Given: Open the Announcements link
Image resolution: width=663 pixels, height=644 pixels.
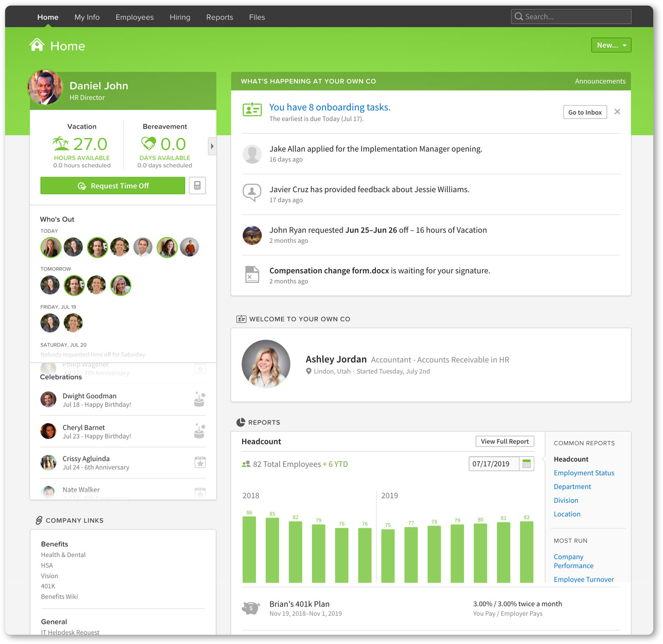Looking at the screenshot, I should pos(600,81).
